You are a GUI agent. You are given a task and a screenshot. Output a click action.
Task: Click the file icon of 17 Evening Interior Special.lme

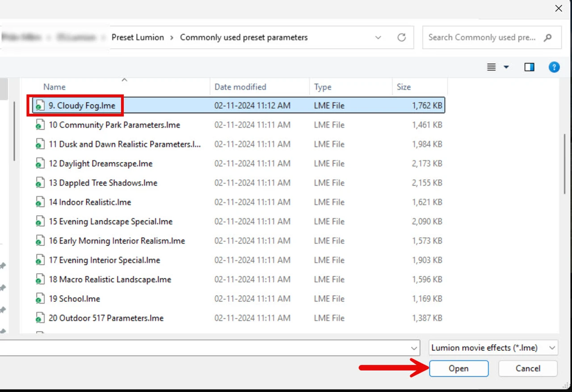pos(40,260)
